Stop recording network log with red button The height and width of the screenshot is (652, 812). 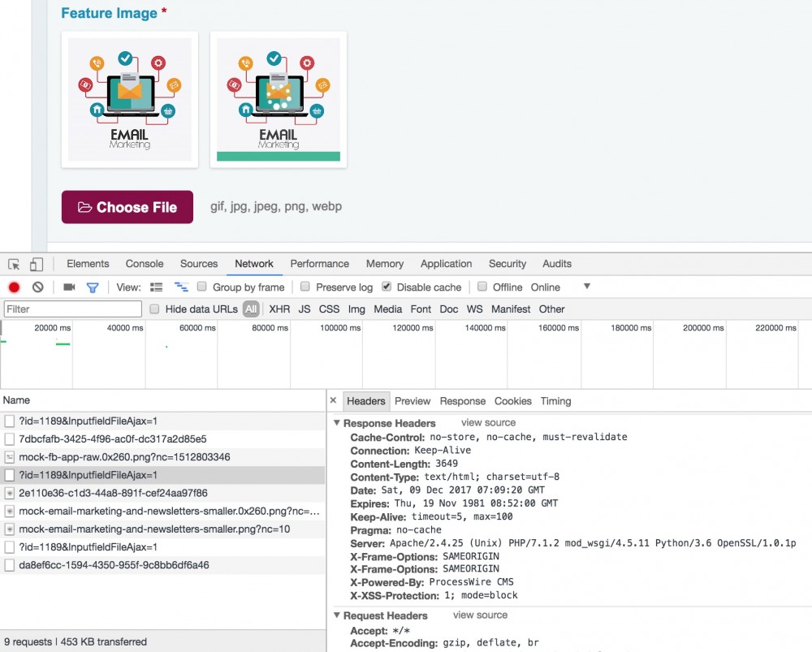pyautogui.click(x=14, y=287)
